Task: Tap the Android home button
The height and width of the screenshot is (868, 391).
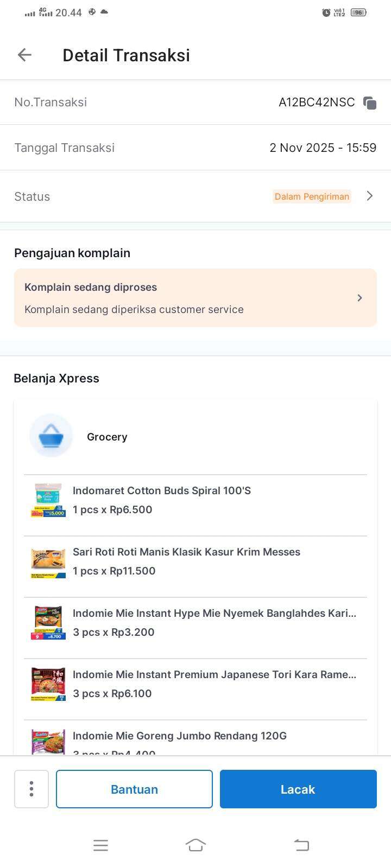Action: tap(195, 845)
